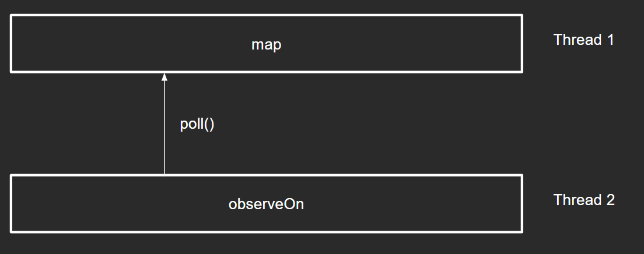The height and width of the screenshot is (254, 644).
Task: Click the left edge of map box
Action: 11,44
